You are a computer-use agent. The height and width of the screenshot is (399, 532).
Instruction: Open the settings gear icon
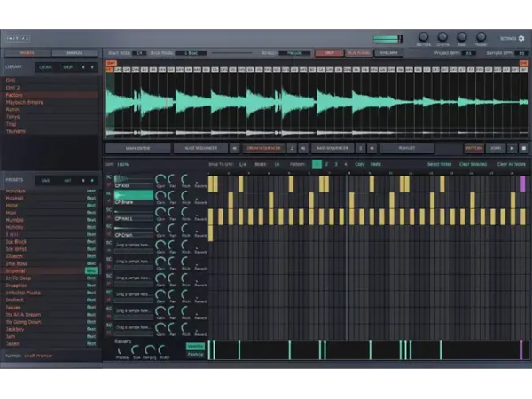coord(521,39)
